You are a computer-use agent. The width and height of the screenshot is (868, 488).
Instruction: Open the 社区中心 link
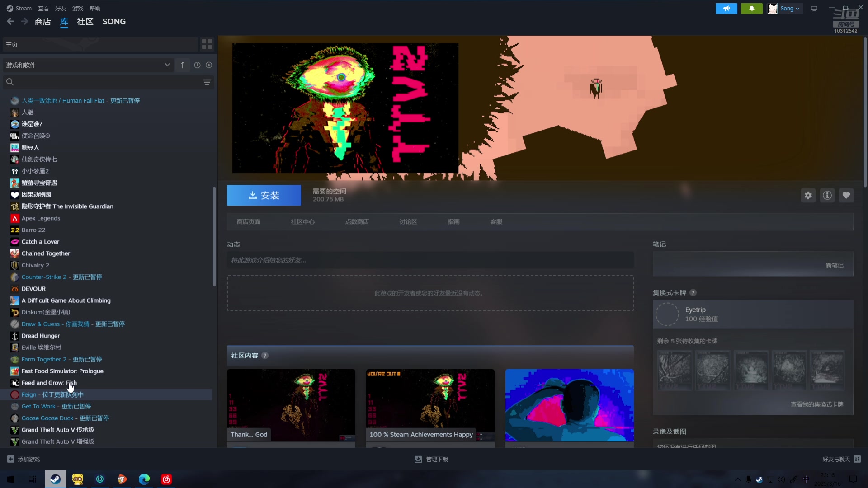tap(303, 222)
